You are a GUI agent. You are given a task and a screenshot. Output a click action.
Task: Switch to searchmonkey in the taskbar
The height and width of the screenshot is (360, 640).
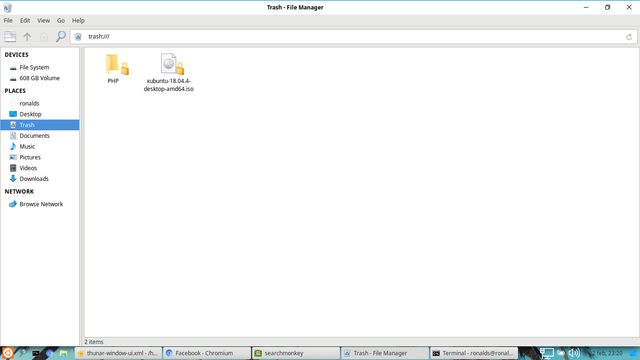tap(296, 353)
